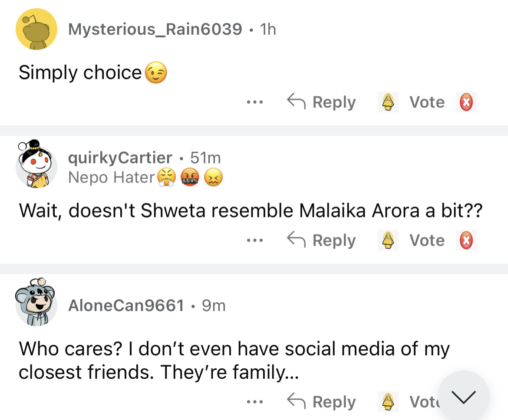Open more options on quirkyCartier's comment

click(254, 241)
